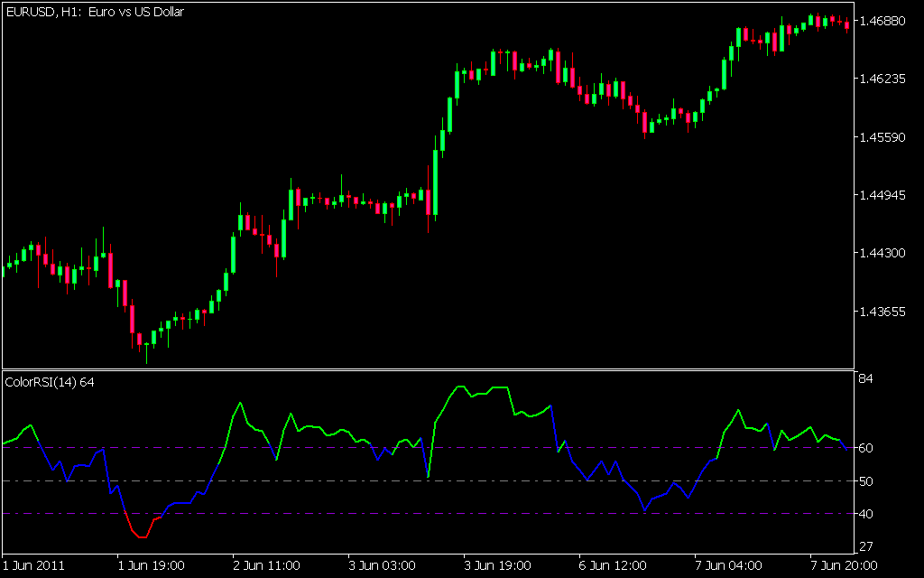Click the 1 Jun 2011 date label
The height and width of the screenshot is (578, 924).
[x=34, y=566]
